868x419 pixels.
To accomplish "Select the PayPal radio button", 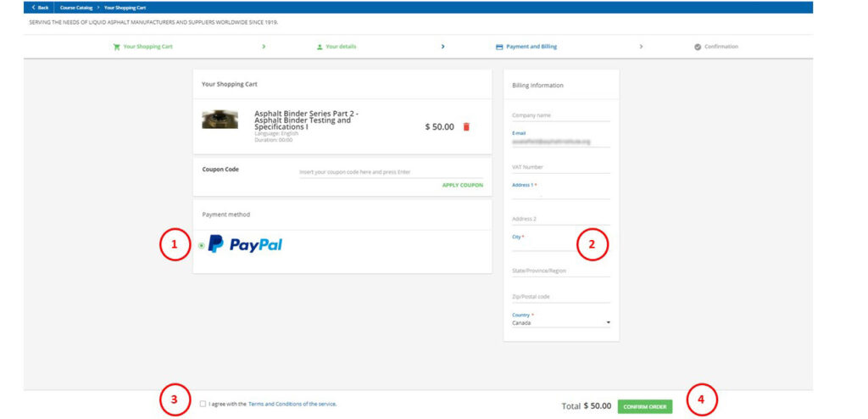I will pos(202,245).
